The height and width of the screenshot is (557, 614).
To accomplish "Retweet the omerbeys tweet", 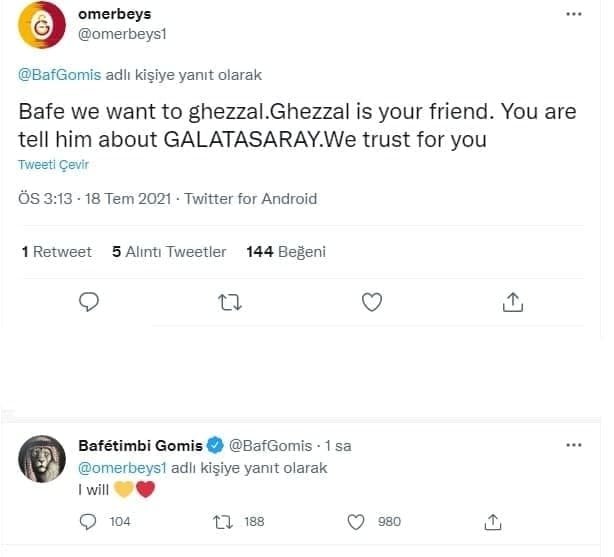I will click(229, 300).
